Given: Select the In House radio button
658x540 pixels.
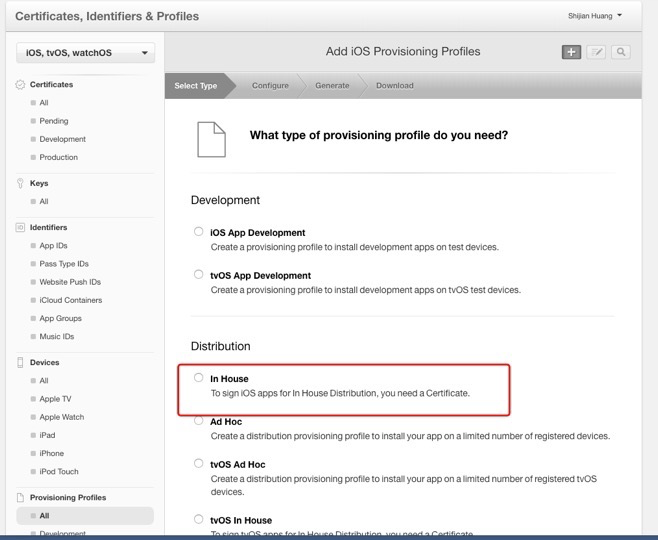Looking at the screenshot, I should coord(199,378).
